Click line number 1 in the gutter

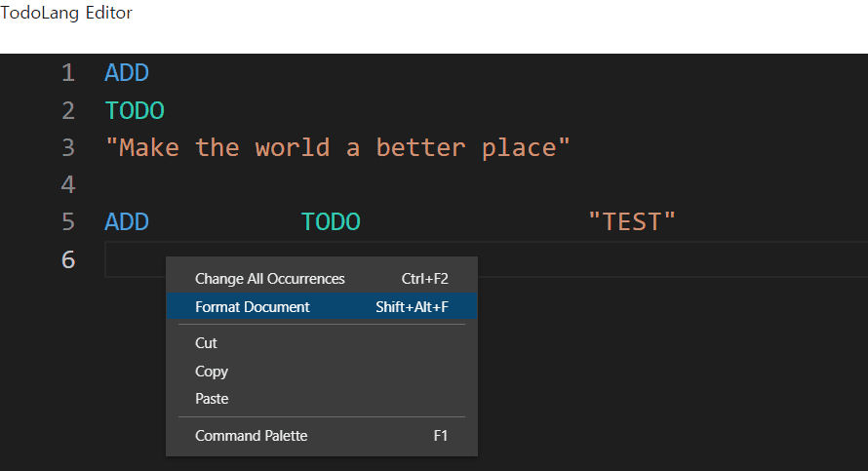pos(68,73)
